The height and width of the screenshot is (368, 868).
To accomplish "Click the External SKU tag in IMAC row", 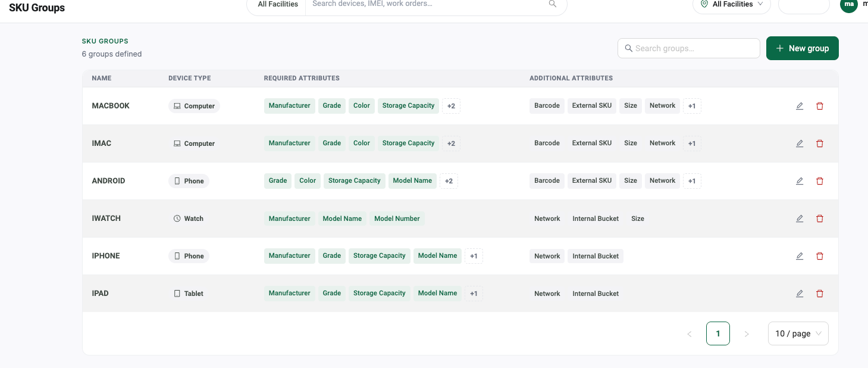I will click(x=592, y=143).
